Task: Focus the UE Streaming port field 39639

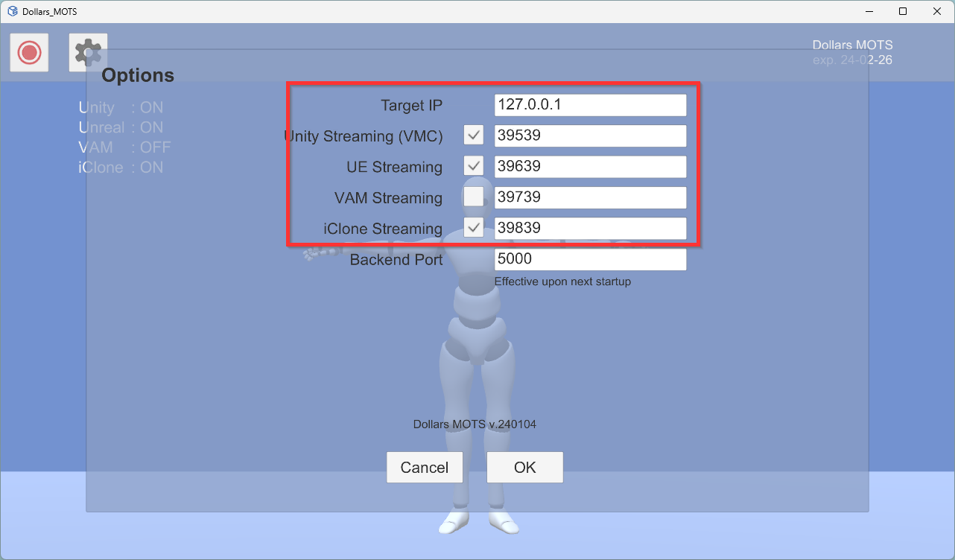Action: [590, 166]
